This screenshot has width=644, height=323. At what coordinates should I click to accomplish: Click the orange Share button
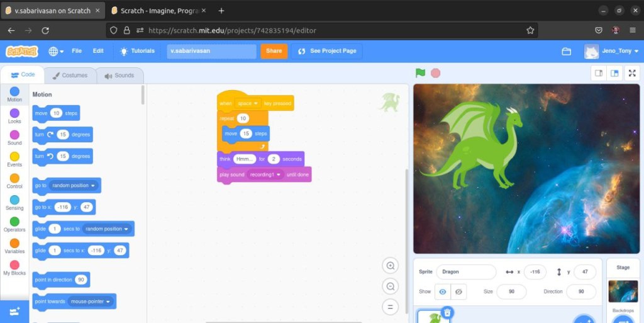click(274, 51)
